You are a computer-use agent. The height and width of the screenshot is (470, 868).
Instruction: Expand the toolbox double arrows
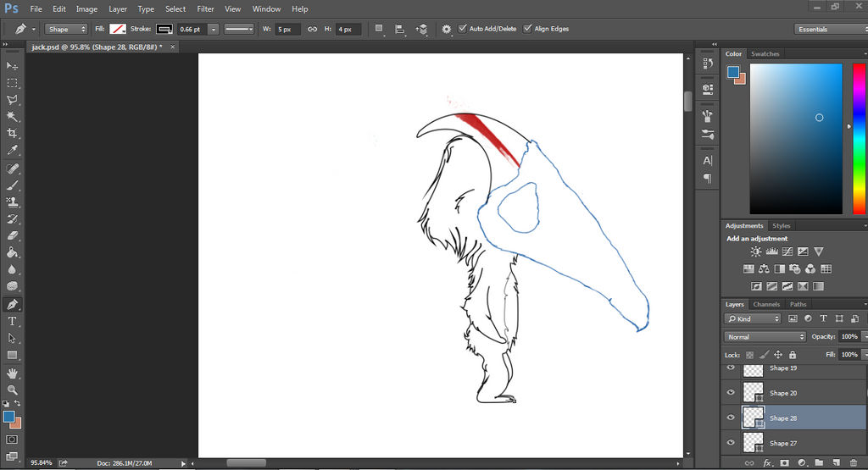coord(6,44)
